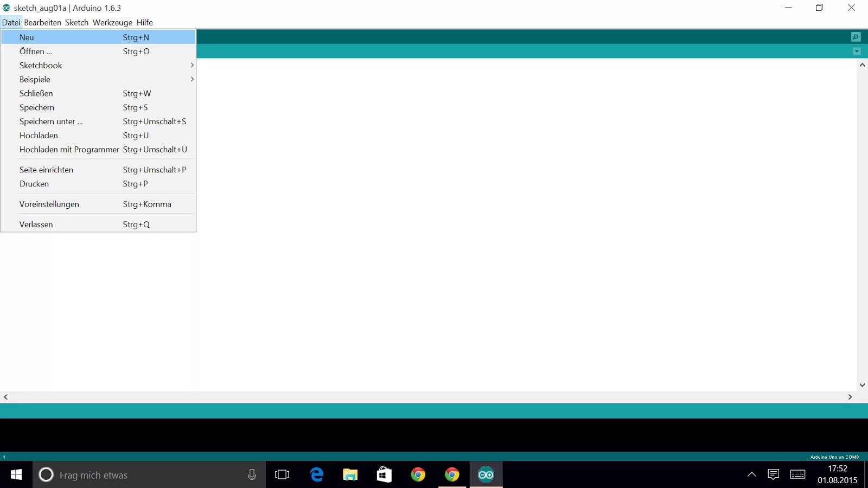
Task: Restore down the Arduino window
Action: pyautogui.click(x=819, y=8)
